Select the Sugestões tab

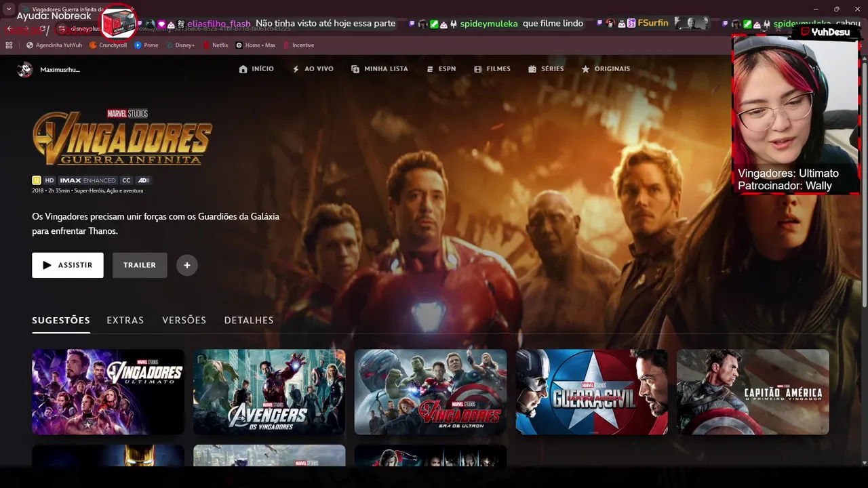click(61, 320)
